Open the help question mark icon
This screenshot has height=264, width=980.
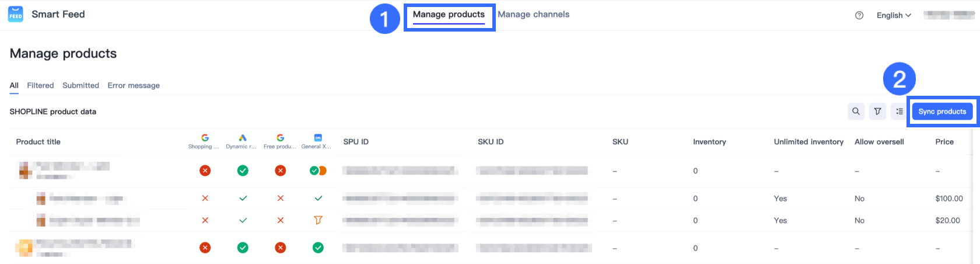coord(859,16)
